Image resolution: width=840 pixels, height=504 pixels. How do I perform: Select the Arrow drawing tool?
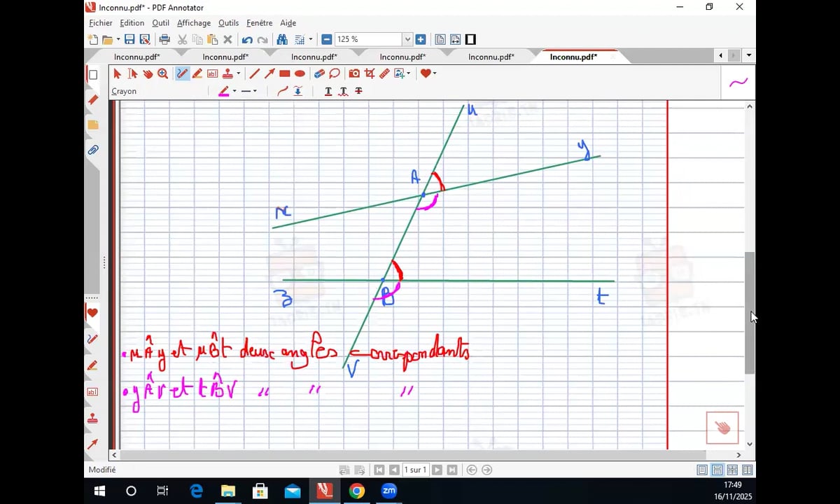pos(269,73)
